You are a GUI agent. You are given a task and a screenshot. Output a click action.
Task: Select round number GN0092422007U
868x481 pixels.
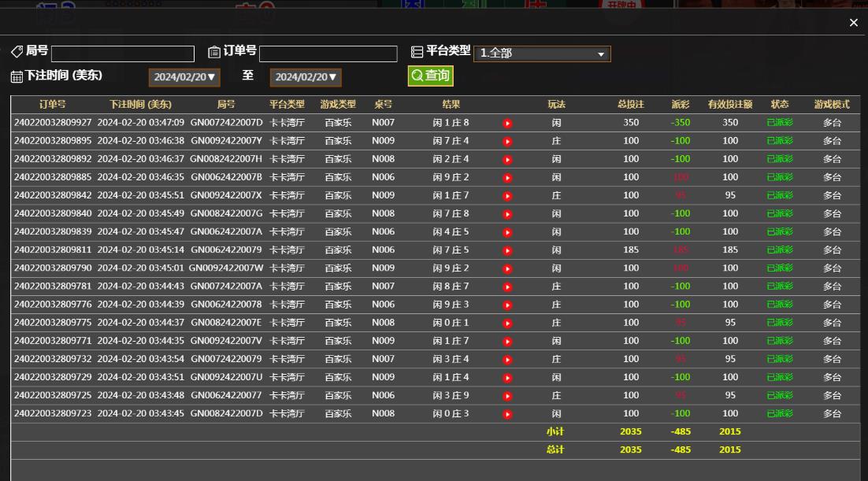pyautogui.click(x=226, y=378)
